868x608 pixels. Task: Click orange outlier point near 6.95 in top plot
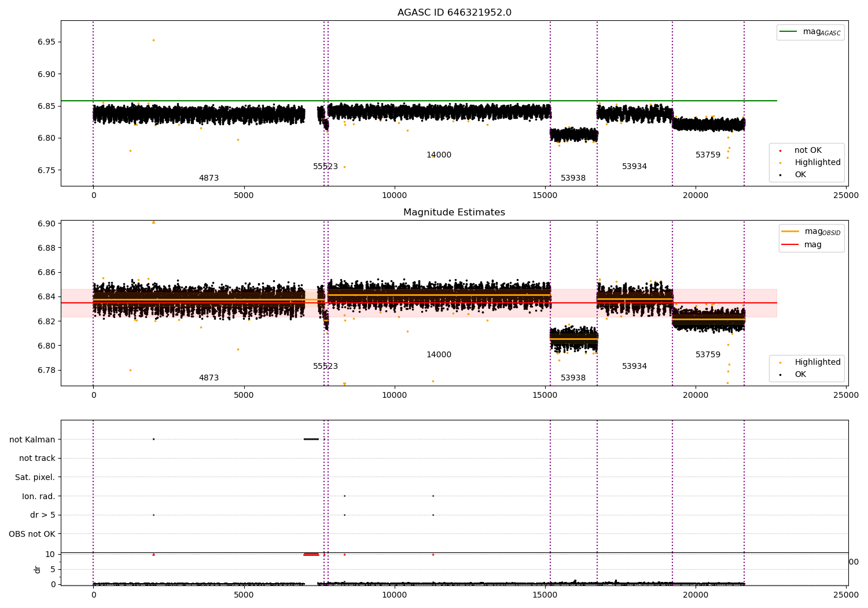(153, 40)
